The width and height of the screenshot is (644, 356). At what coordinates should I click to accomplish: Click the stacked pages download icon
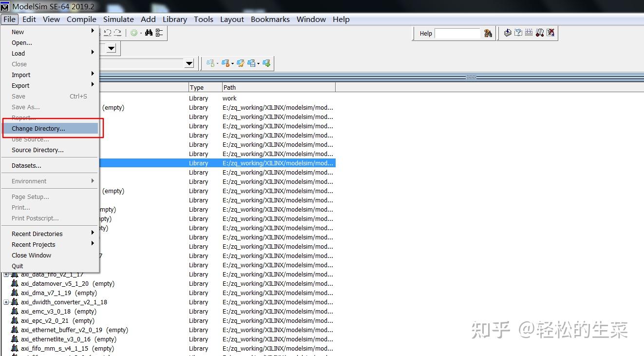(x=508, y=33)
